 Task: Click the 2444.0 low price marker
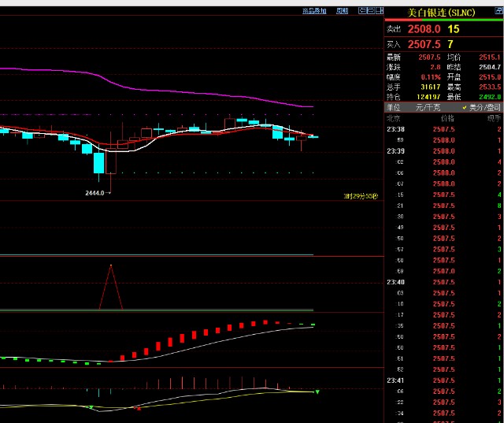[96, 192]
